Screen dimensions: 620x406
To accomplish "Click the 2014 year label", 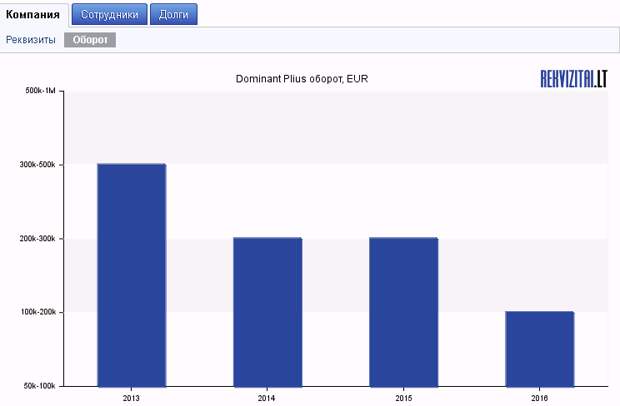I will (x=267, y=398).
